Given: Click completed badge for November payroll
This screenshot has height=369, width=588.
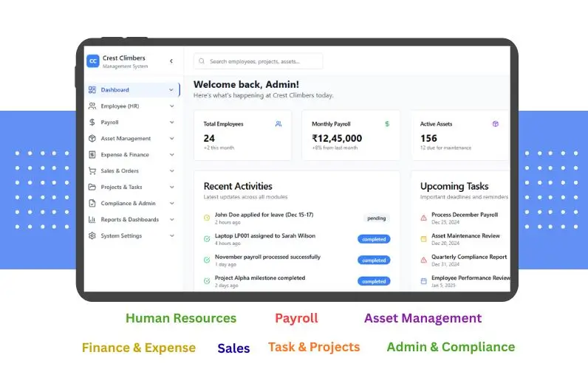Looking at the screenshot, I should [374, 260].
